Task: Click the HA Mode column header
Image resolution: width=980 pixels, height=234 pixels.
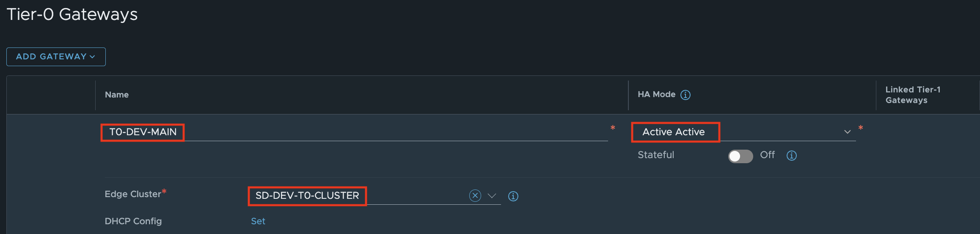Action: [656, 95]
